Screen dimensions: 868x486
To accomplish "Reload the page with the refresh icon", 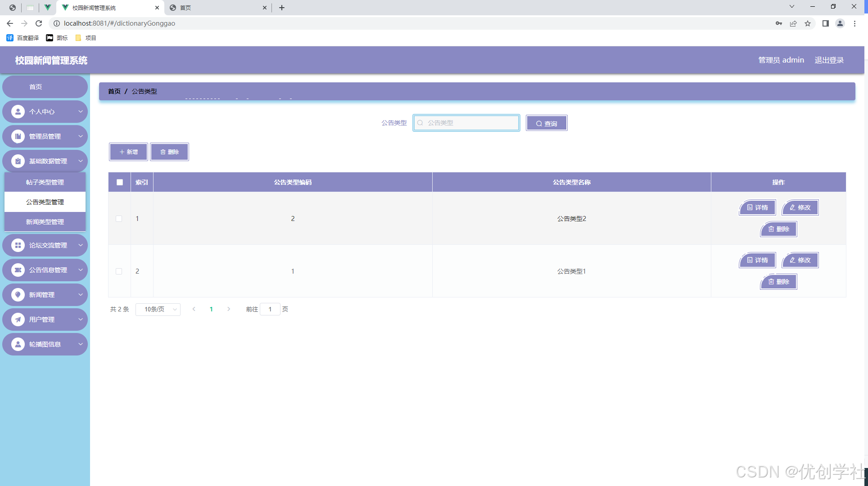I will click(x=39, y=23).
